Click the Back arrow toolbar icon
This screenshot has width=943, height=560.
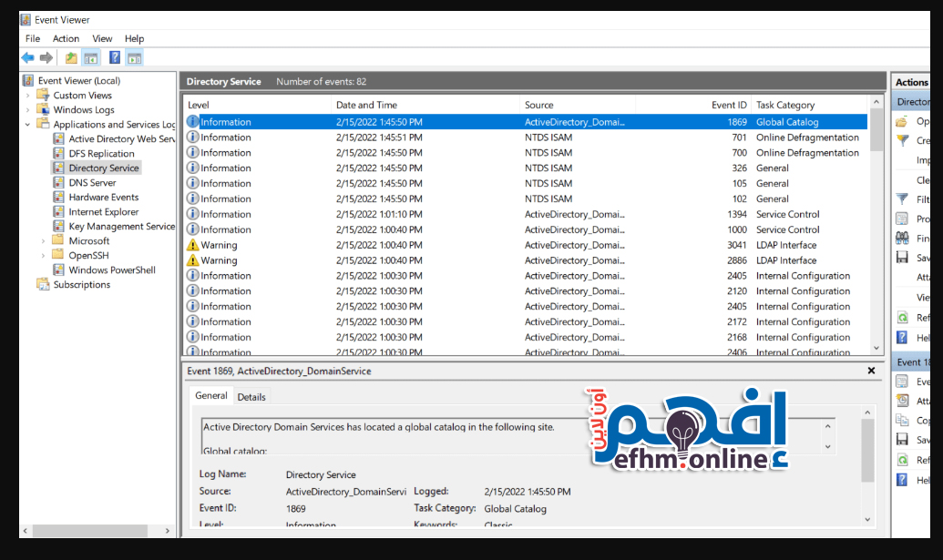pos(27,58)
